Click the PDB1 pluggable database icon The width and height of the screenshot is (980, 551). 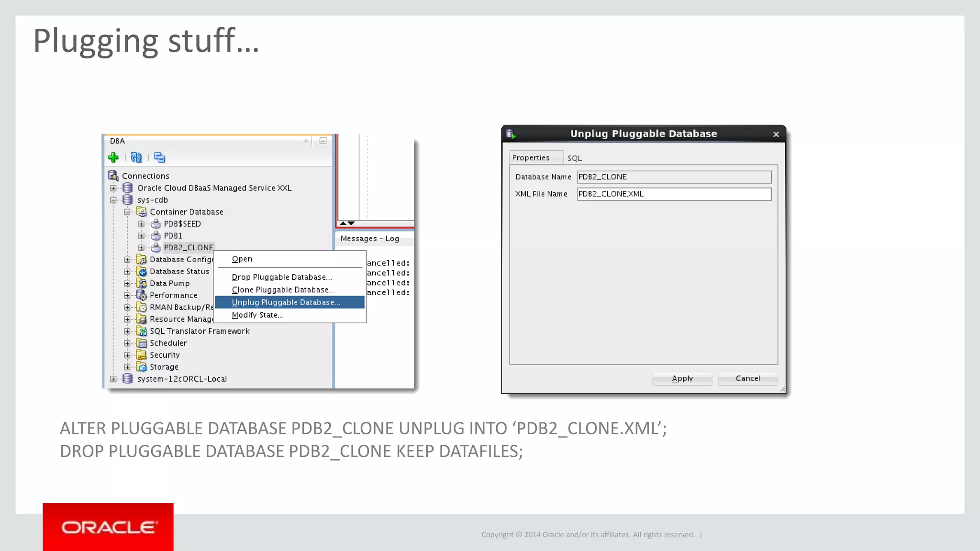click(156, 236)
